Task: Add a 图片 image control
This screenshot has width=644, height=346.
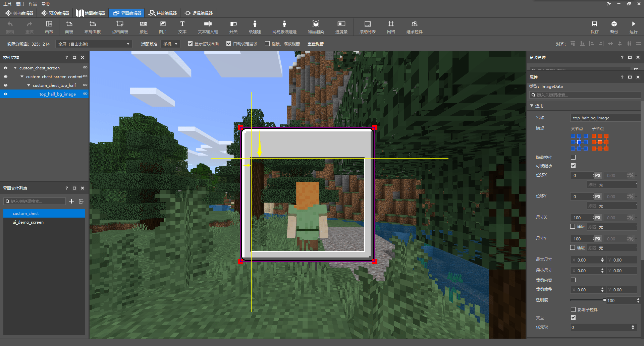Action: coord(163,27)
